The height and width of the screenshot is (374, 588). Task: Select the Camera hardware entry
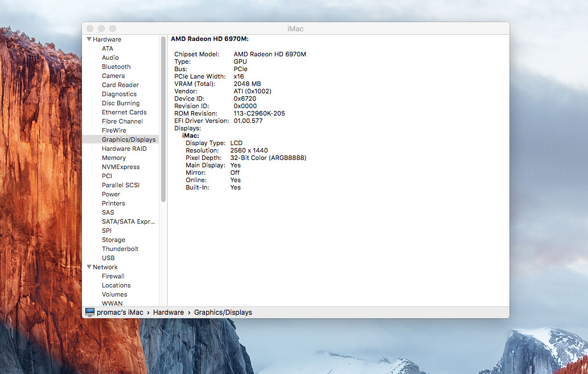point(113,76)
